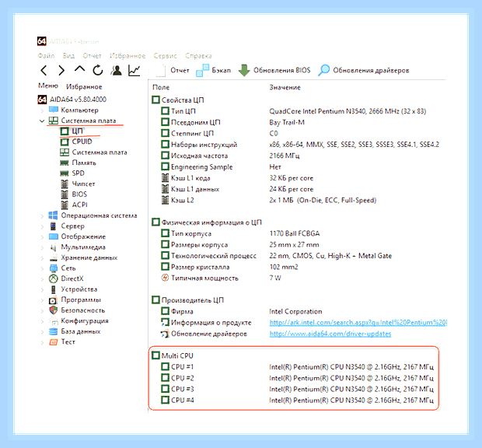
Task: Select the Тип ЦП row
Action: tap(294, 111)
